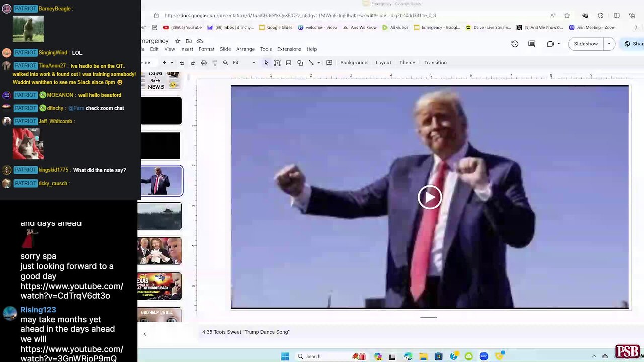The image size is (644, 362).
Task: Open the Windows Start menu
Action: point(285,356)
